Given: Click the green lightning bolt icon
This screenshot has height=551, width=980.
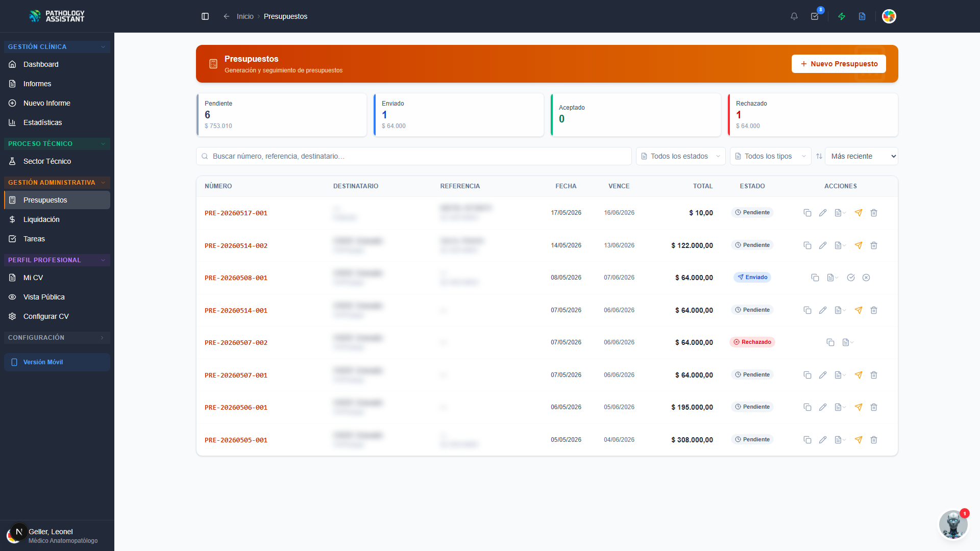Looking at the screenshot, I should click(842, 16).
